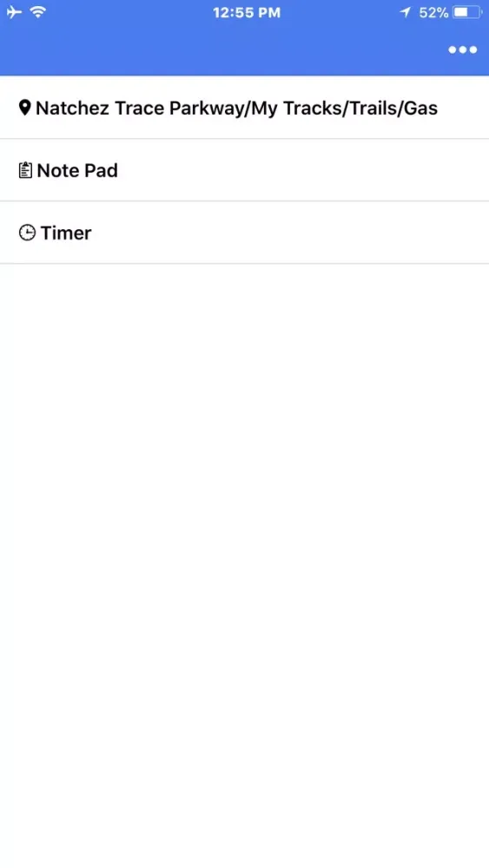This screenshot has height=868, width=489.
Task: Tap the 52% battery percentage text
Action: pos(433,13)
